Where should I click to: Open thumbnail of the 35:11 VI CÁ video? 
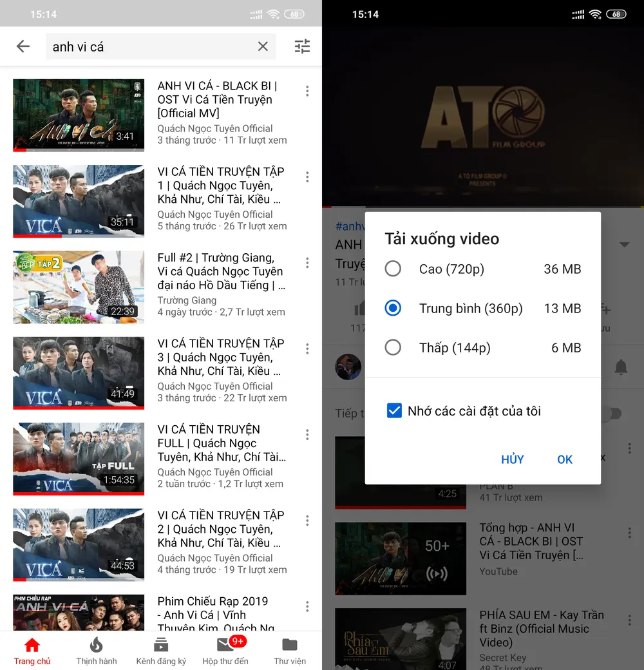(79, 201)
